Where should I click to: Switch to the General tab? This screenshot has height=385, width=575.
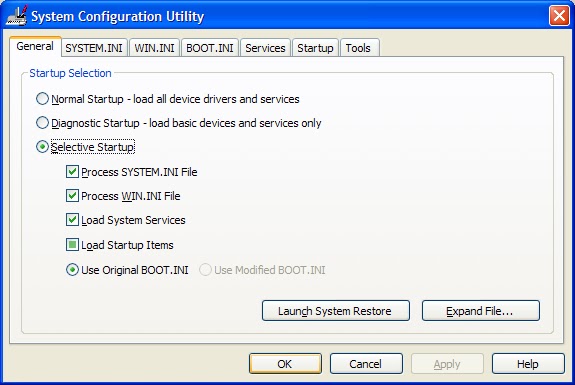pos(35,47)
